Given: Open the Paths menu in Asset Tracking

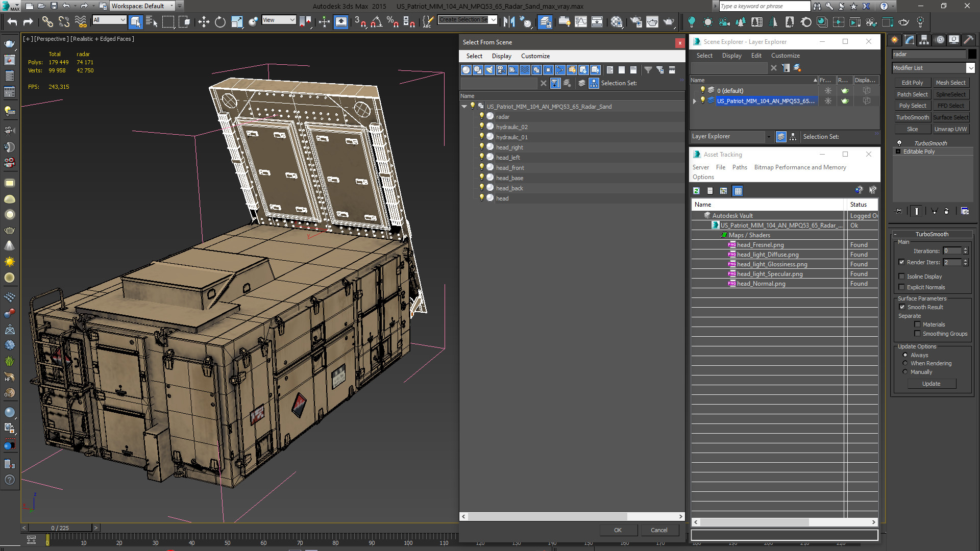Looking at the screenshot, I should tap(739, 167).
